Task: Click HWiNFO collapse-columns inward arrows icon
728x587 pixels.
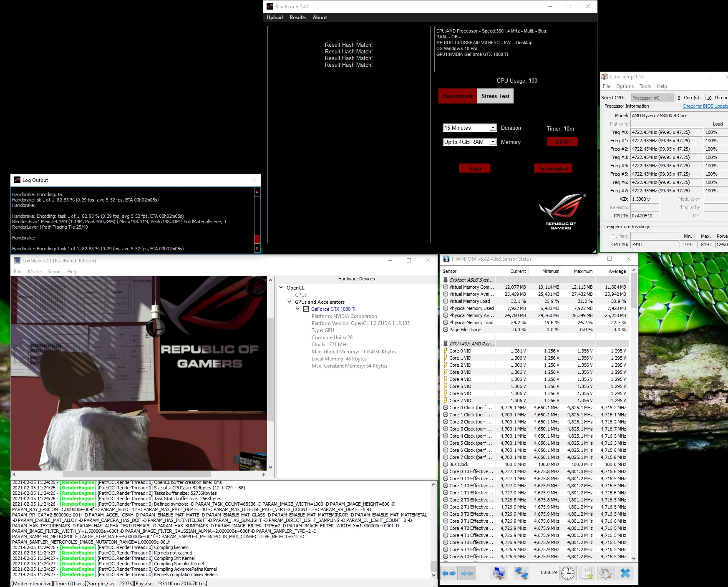Action: tap(467, 573)
